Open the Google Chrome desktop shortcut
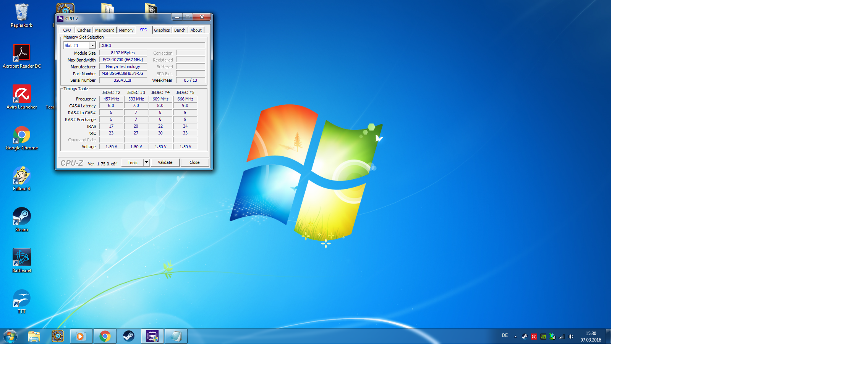868x382 pixels. 21,138
